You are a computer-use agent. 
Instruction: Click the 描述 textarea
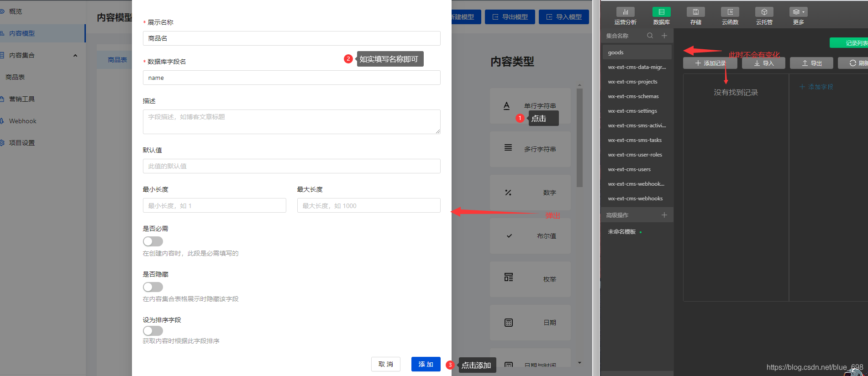[x=291, y=122]
